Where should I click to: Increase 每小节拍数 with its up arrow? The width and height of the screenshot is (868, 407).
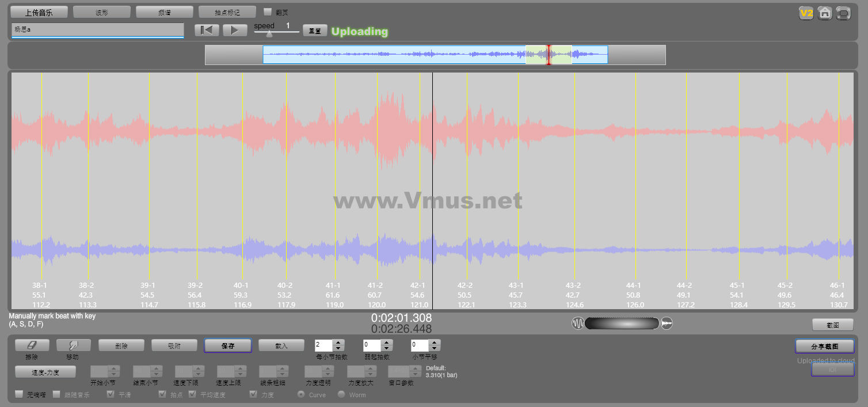[x=339, y=343]
